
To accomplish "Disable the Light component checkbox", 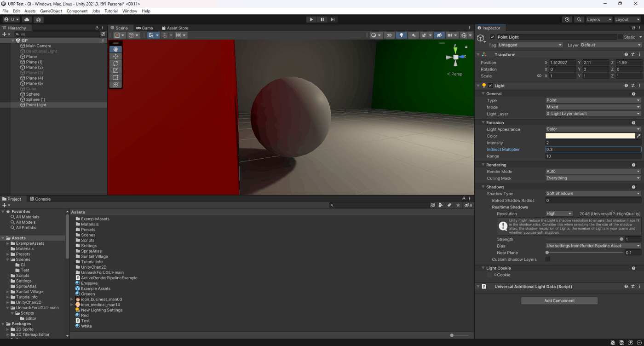I will click(x=490, y=86).
